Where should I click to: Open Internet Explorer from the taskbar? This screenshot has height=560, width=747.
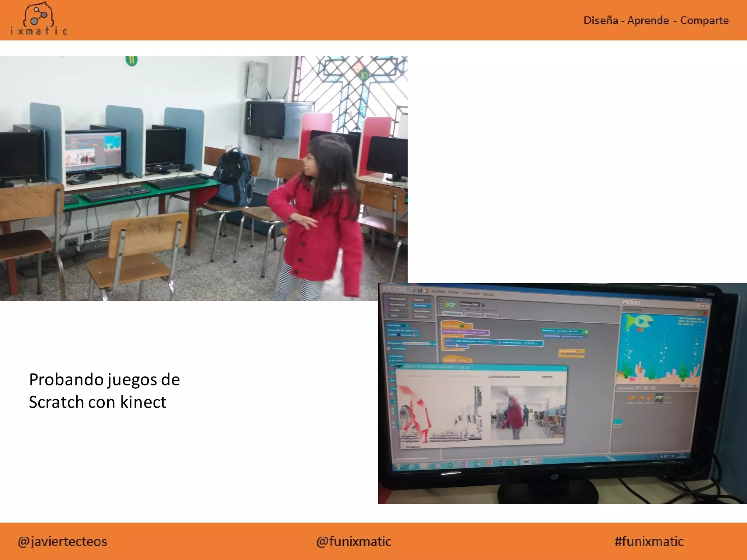pos(411,467)
